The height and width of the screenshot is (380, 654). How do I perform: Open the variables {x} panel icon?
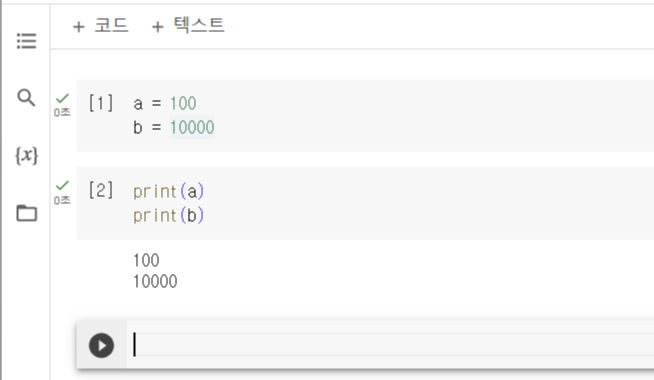click(x=26, y=155)
